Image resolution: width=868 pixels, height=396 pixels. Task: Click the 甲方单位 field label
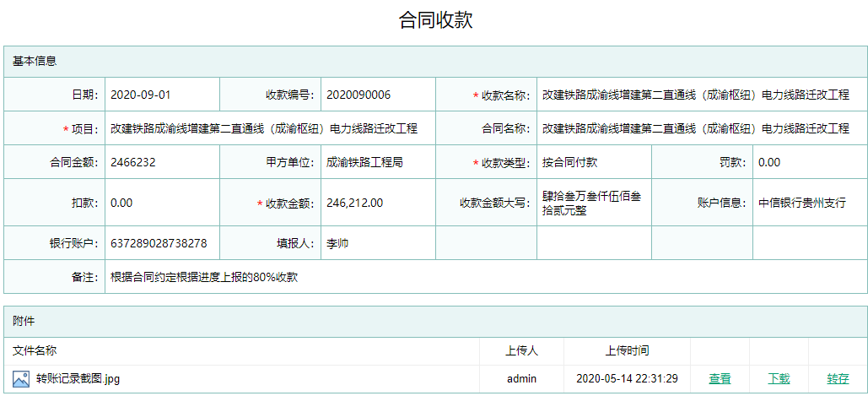(291, 162)
